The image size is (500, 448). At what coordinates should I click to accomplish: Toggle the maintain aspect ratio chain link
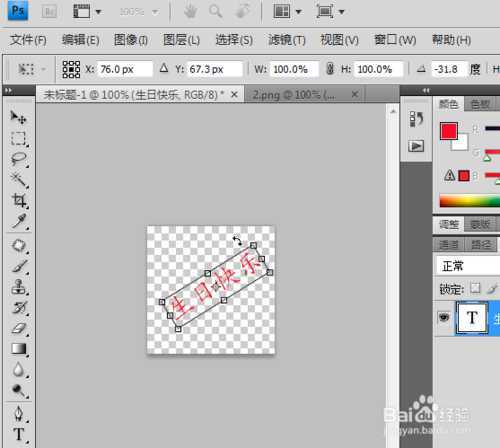click(330, 69)
